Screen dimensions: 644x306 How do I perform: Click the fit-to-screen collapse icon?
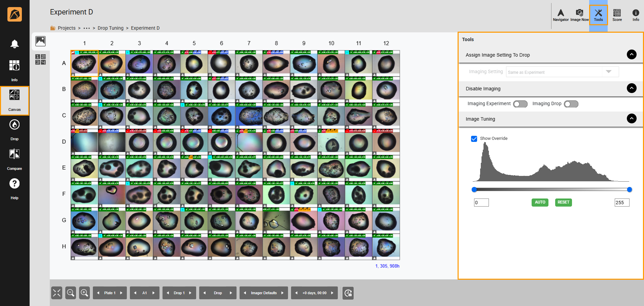click(x=57, y=293)
